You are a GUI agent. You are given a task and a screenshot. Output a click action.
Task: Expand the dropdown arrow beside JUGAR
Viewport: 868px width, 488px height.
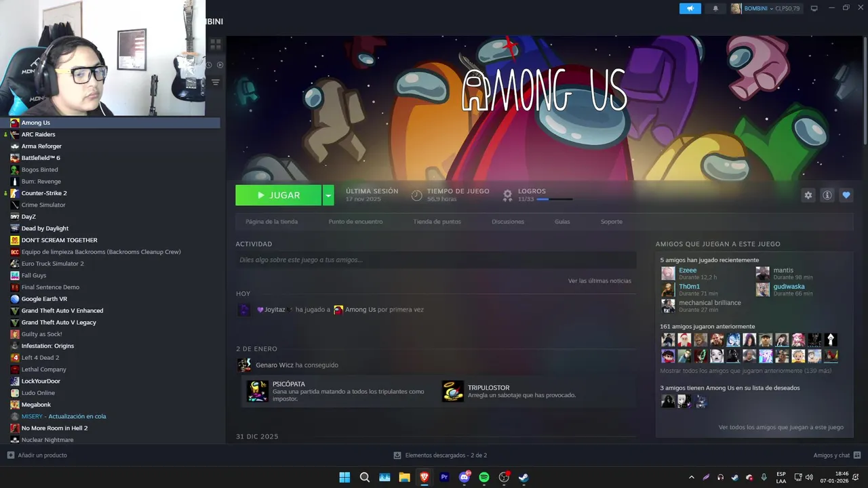pos(328,195)
